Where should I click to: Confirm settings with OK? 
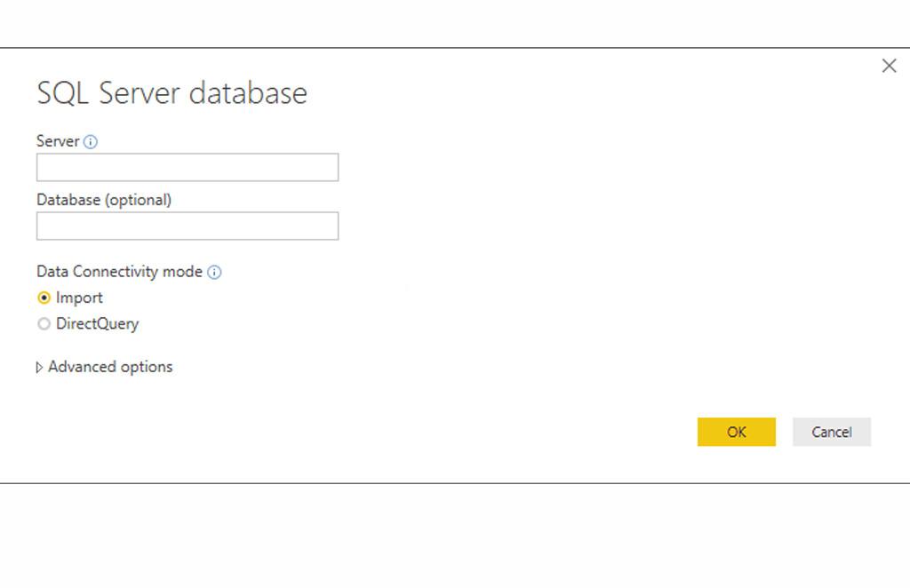[x=736, y=432]
